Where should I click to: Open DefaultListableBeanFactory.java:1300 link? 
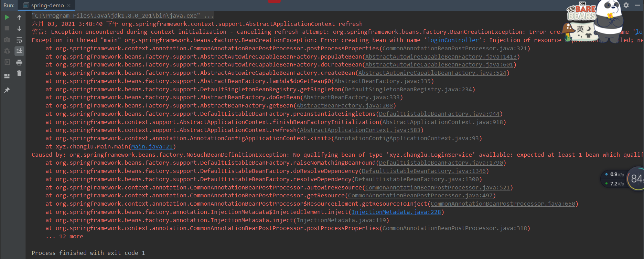click(417, 179)
